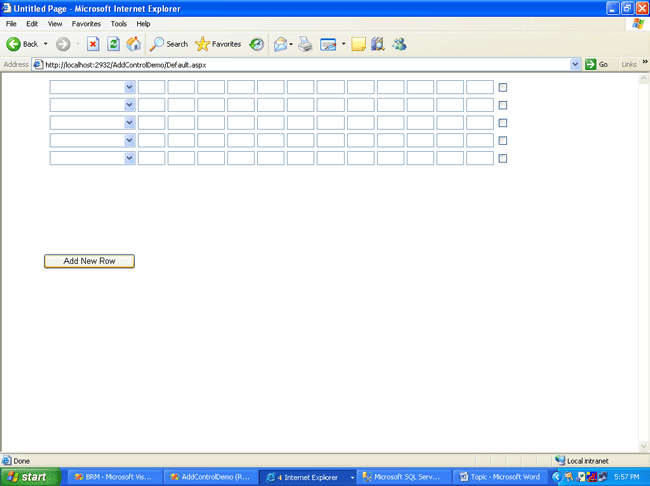650x486 pixels.
Task: Click the Start button
Action: 31,477
